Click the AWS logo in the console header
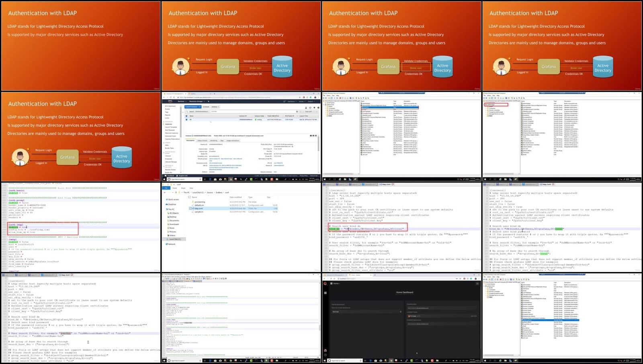 pos(170,101)
